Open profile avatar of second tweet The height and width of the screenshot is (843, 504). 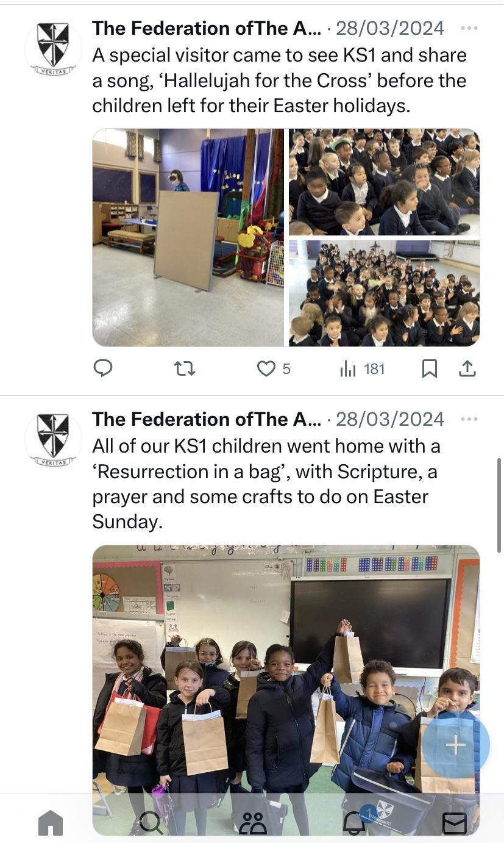coord(53,439)
